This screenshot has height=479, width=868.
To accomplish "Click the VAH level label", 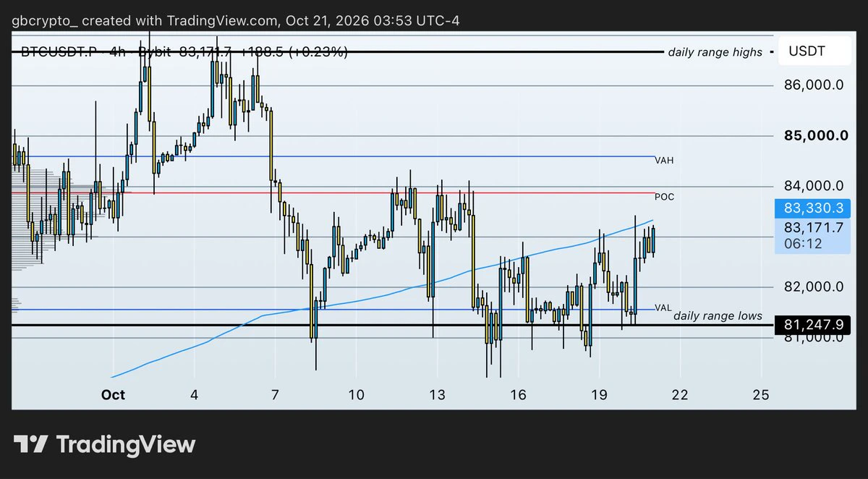I will 663,160.
